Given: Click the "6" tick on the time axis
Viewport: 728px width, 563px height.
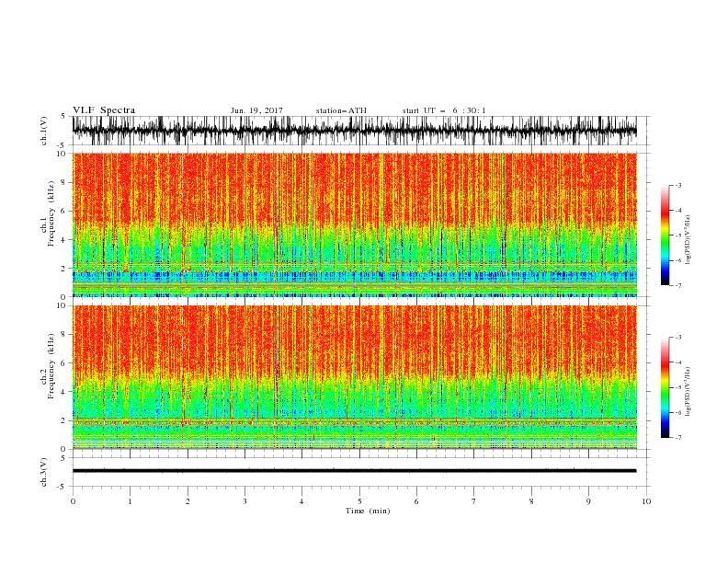Looking at the screenshot, I should point(416,501).
